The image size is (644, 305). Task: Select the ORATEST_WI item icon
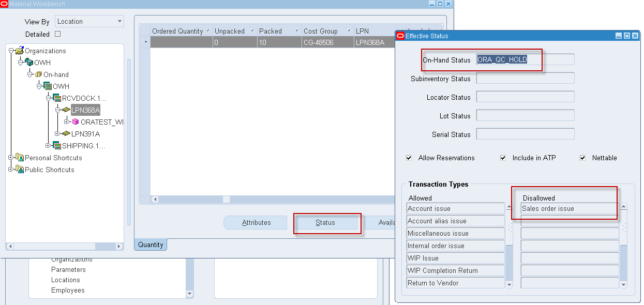coord(76,122)
